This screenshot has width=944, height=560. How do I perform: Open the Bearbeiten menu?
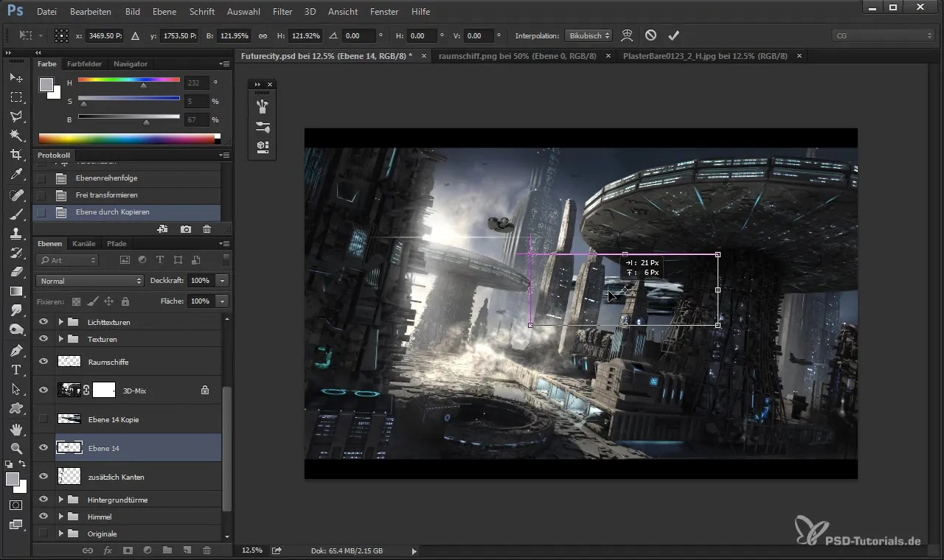pyautogui.click(x=91, y=12)
